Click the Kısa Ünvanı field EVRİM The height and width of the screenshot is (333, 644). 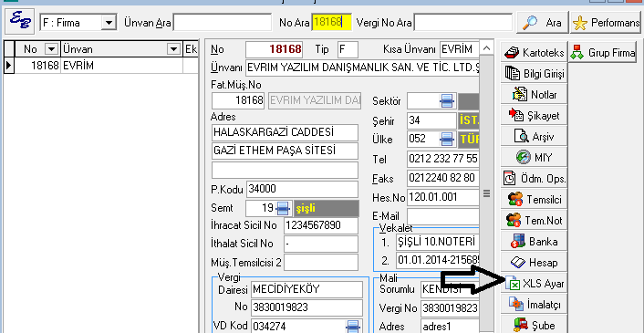459,49
